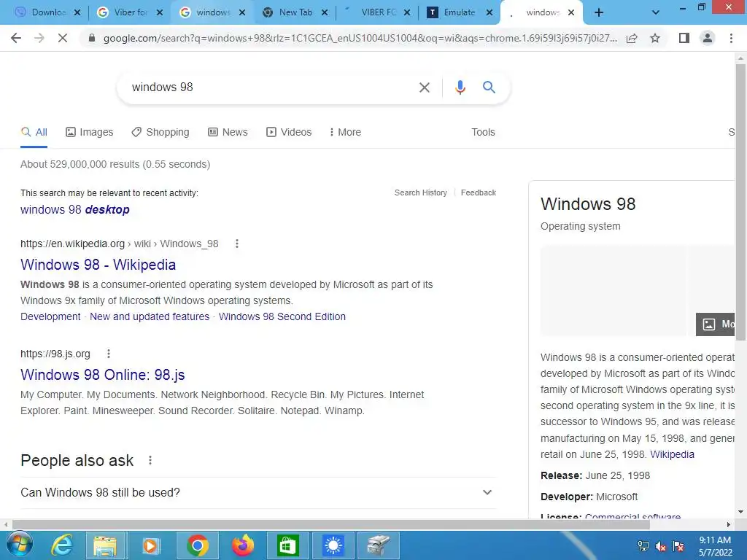
Task: Open Windows 98 - Wikipedia result
Action: click(98, 265)
